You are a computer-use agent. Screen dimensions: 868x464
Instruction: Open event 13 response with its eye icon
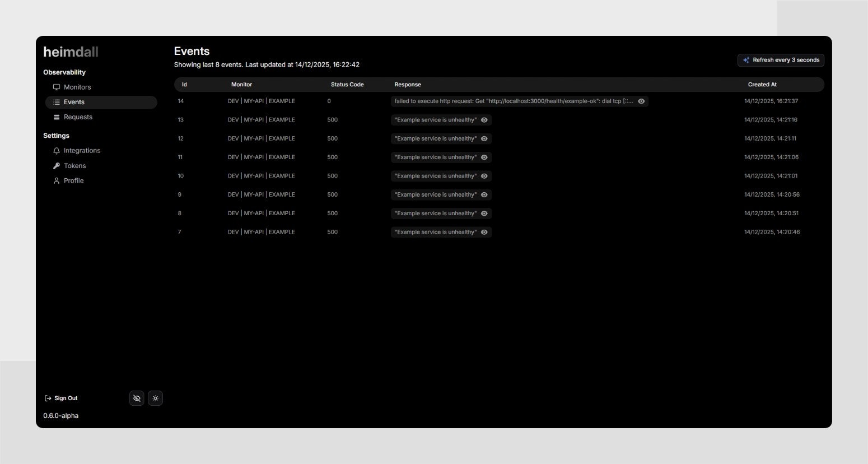coord(484,119)
